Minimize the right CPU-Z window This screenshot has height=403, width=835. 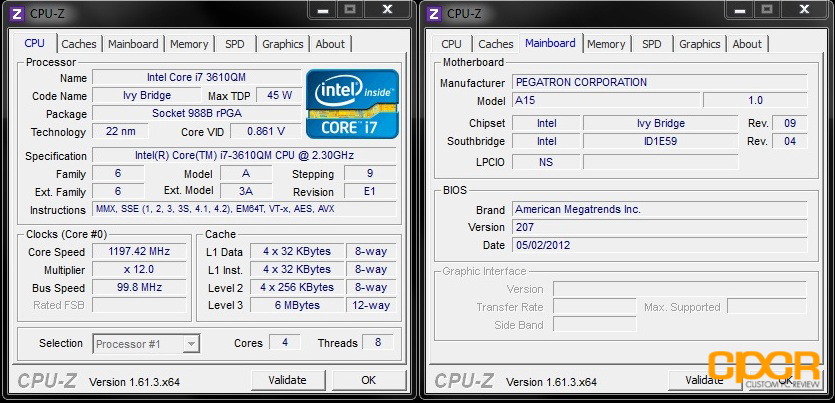tap(738, 10)
